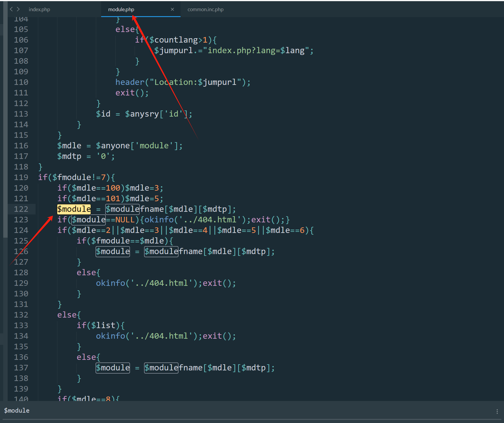Image resolution: width=504 pixels, height=423 pixels.
Task: Switch to the index.php tab
Action: (39, 9)
